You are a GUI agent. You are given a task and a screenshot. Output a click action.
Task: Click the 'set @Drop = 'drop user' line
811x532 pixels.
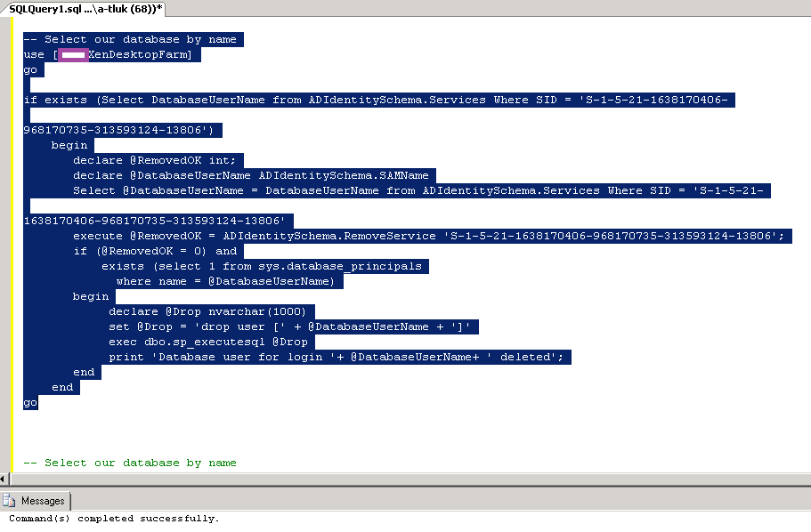coord(289,326)
